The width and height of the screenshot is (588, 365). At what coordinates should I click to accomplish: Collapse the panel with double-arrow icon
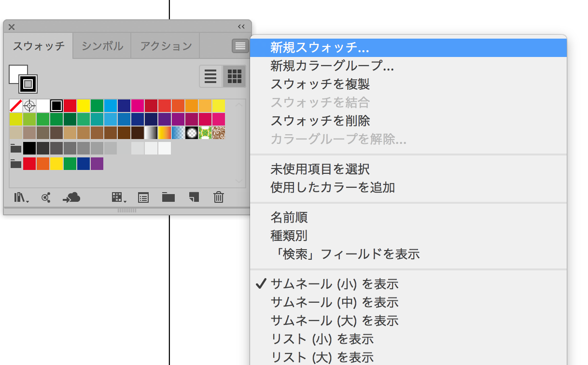(x=241, y=27)
